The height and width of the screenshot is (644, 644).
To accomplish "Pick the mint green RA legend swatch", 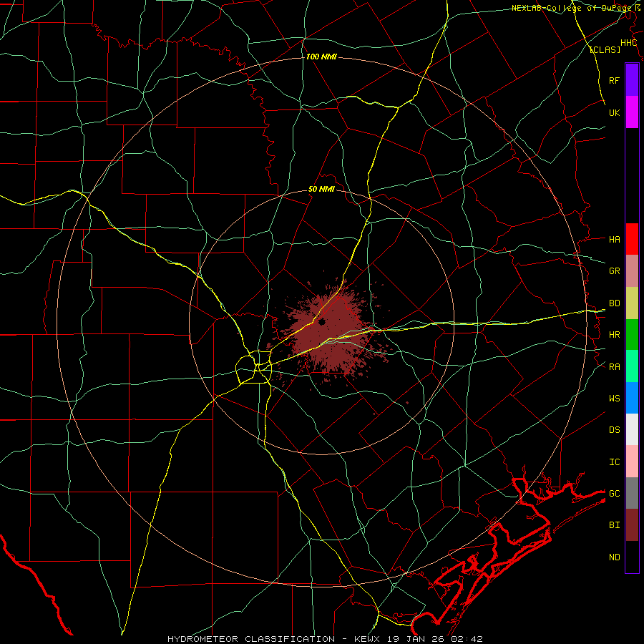I will pos(632,366).
